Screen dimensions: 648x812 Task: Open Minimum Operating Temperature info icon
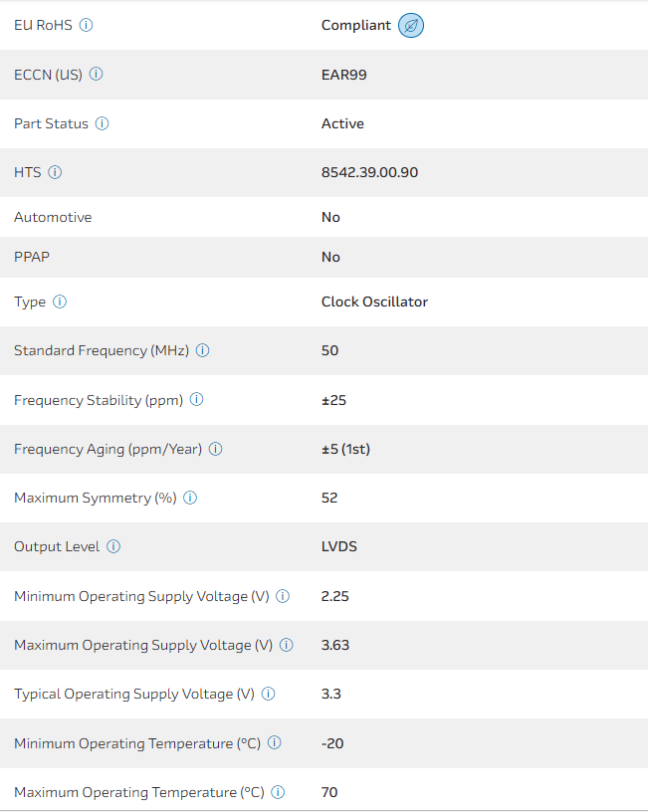coord(275,743)
